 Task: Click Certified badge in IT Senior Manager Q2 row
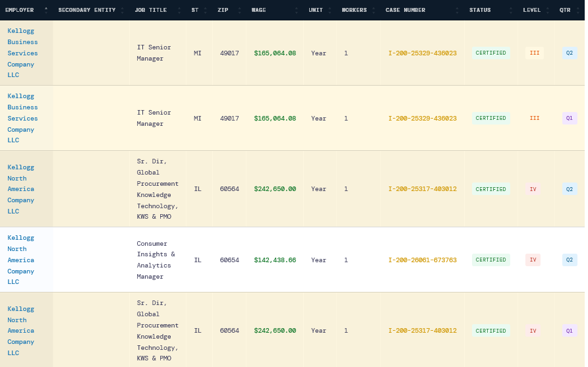(491, 53)
